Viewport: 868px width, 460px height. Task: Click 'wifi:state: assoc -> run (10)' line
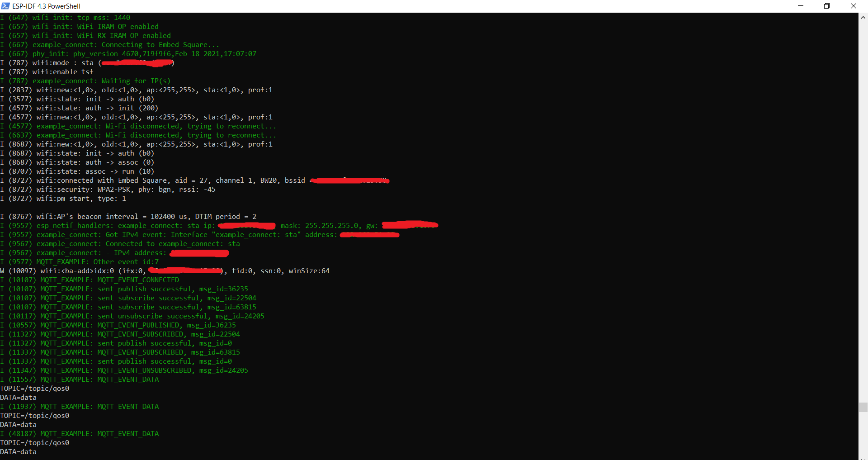[x=77, y=171]
